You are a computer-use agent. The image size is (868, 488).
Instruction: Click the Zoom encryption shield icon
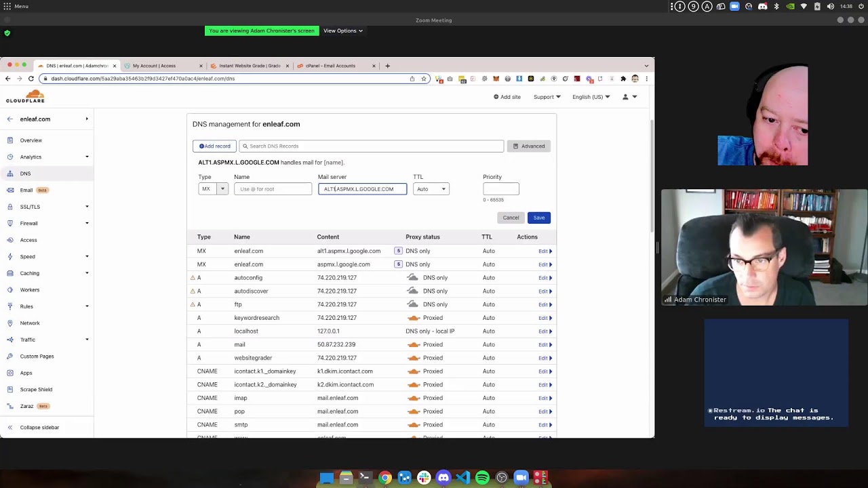[7, 33]
